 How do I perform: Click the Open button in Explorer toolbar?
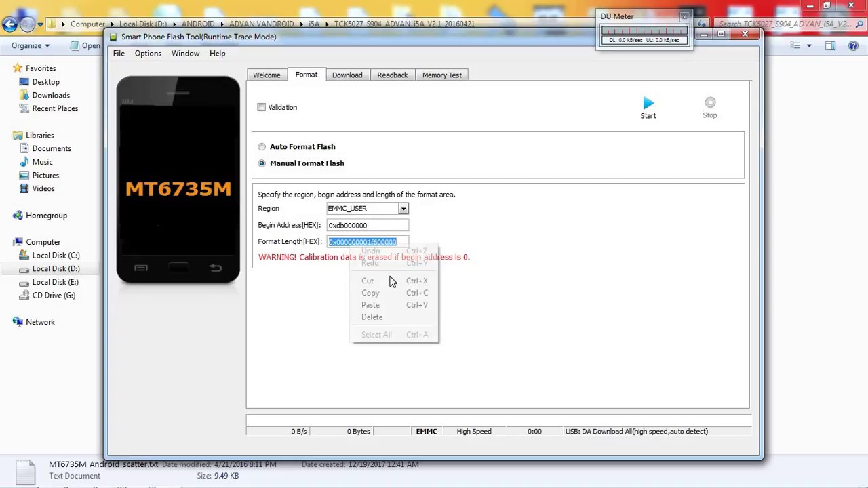pos(85,45)
